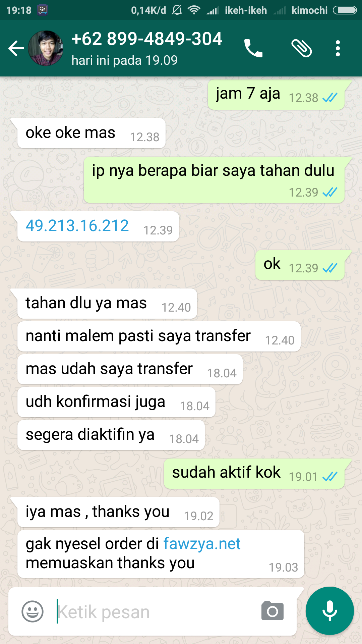Tap the "ip nya berapa biar saya tahan dulu" message
Viewport: 362px width, 644px height.
[214, 180]
